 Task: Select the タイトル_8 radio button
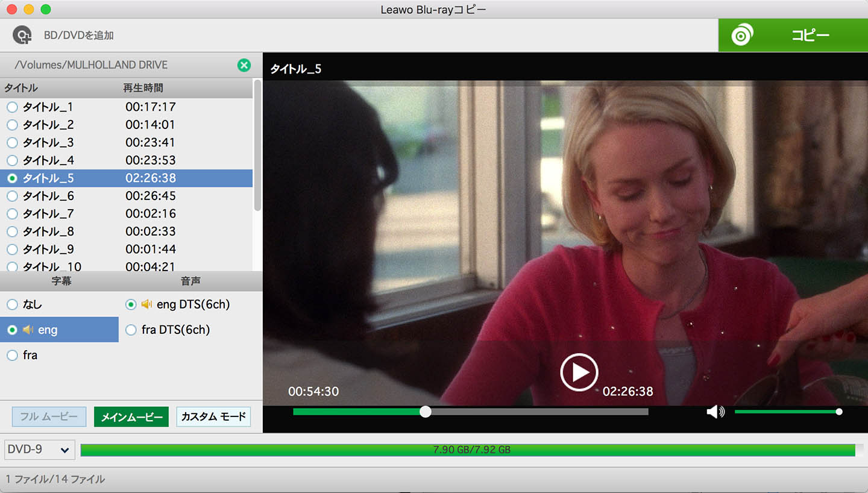click(x=12, y=231)
